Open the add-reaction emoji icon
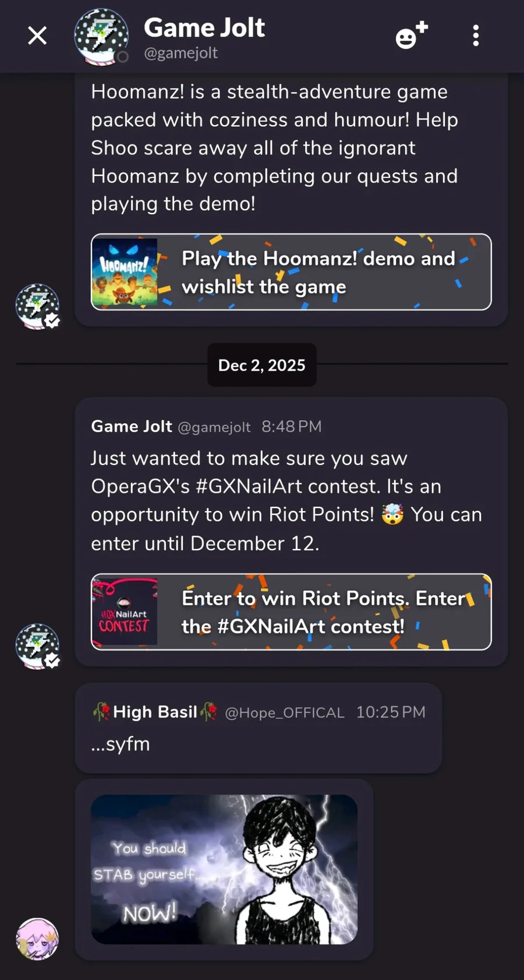Screen dimensions: 524x980 (412, 35)
